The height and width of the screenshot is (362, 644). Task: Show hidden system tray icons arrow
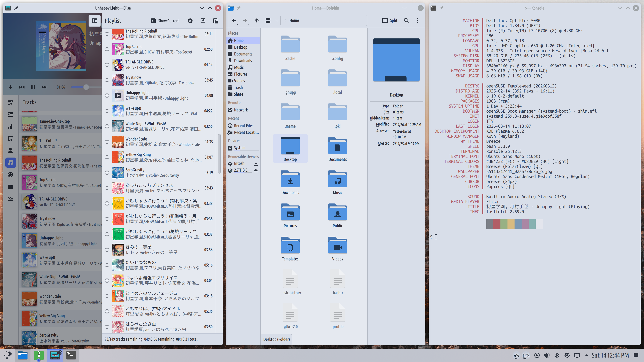tap(586, 355)
